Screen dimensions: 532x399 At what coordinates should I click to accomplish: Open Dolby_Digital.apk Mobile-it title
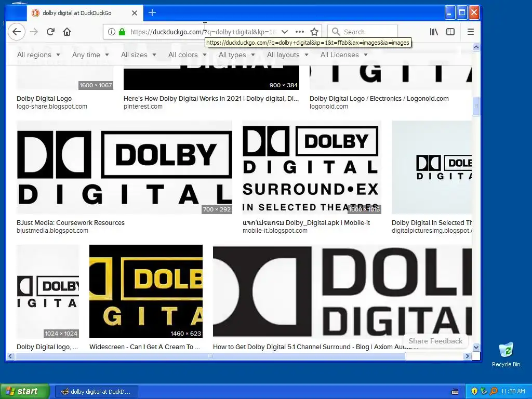[x=306, y=223]
